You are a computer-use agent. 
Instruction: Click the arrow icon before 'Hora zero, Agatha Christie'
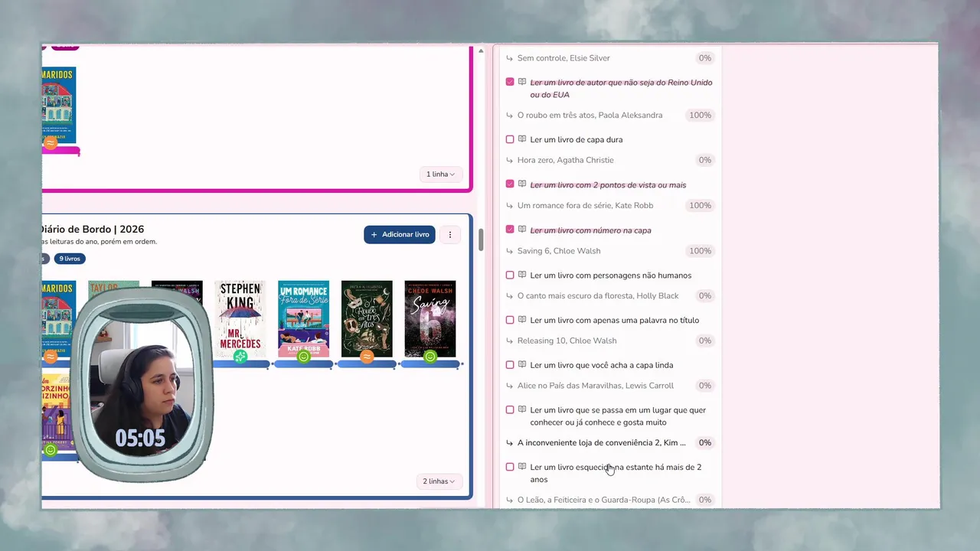point(510,160)
